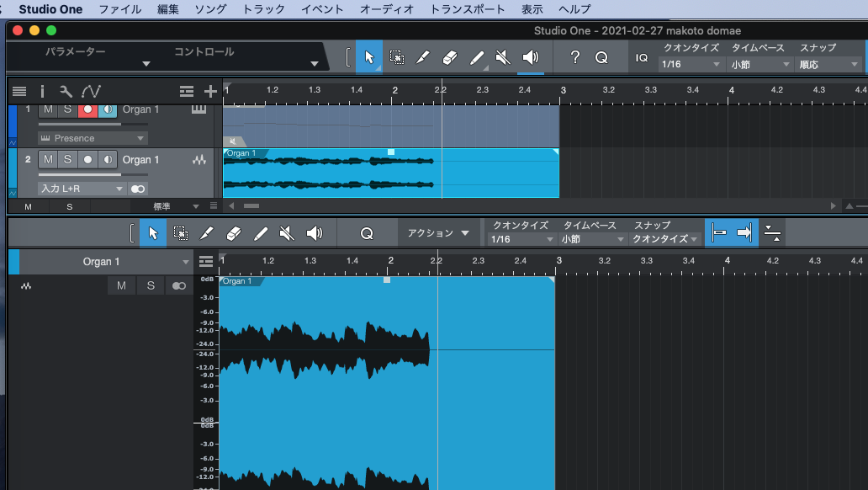Open the 編集 menu
This screenshot has height=490, width=868.
(167, 9)
